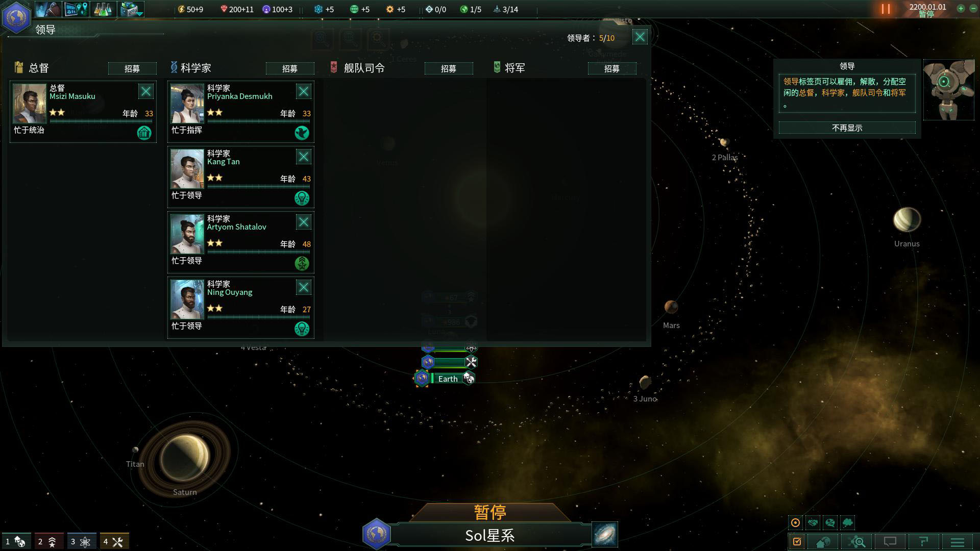This screenshot has height=551, width=980.
Task: Click 招募 button under 将军 tab
Action: (x=612, y=68)
